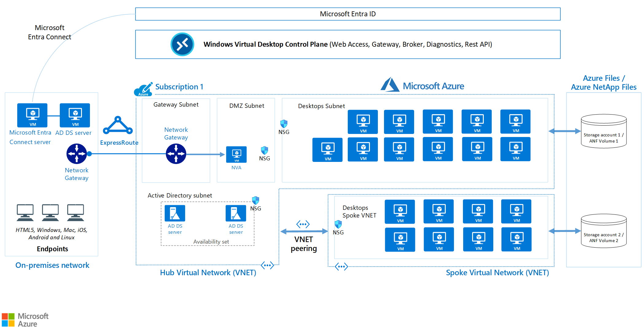644x329 pixels.
Task: Click the Windows Virtual Desktop remote desktop icon
Action: click(182, 44)
